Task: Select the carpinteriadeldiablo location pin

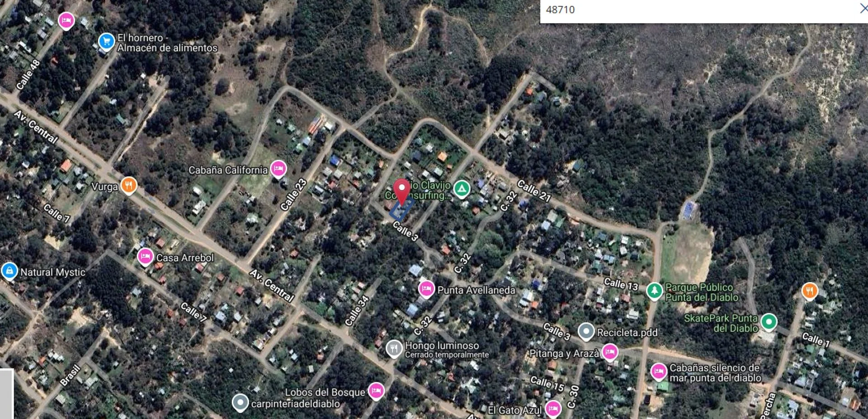Action: click(x=241, y=402)
